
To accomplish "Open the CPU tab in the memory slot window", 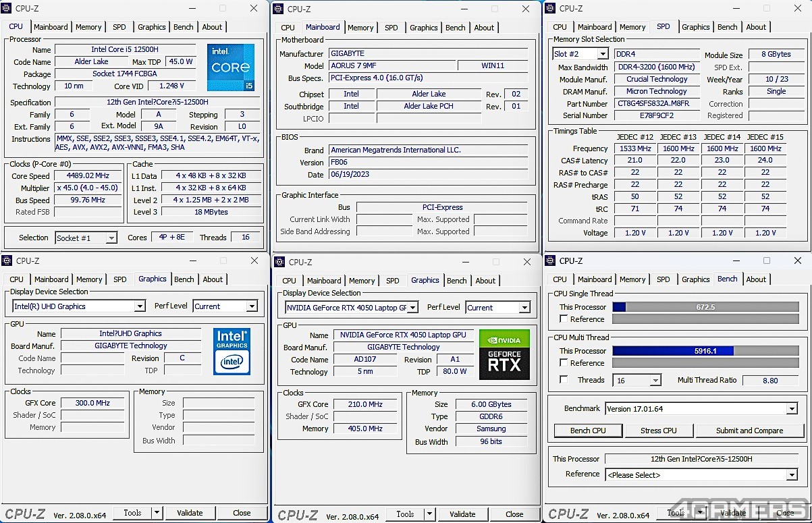I will 560,27.
